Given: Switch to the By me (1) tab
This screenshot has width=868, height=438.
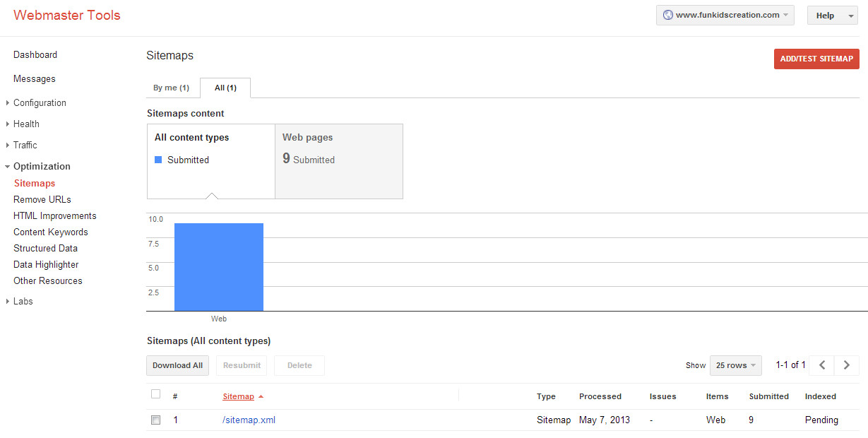Looking at the screenshot, I should click(171, 88).
